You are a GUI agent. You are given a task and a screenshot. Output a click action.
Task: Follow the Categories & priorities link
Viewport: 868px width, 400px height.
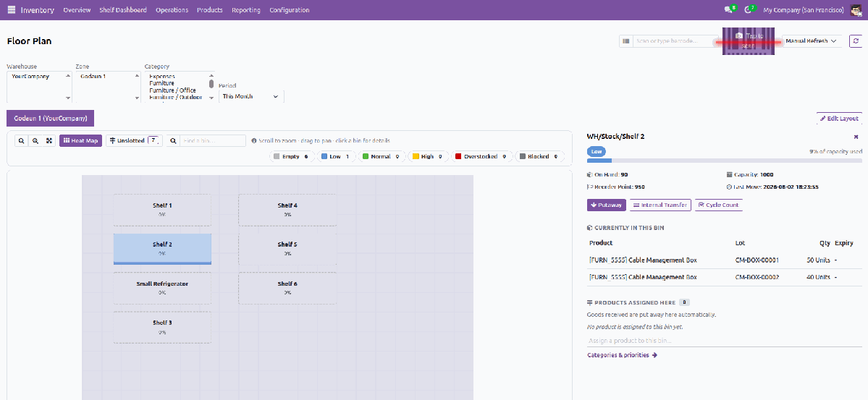(x=622, y=355)
